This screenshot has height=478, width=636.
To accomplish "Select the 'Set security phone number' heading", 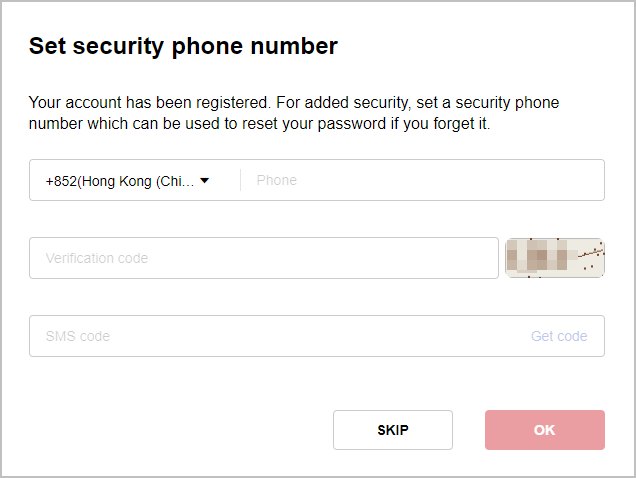I will click(183, 46).
